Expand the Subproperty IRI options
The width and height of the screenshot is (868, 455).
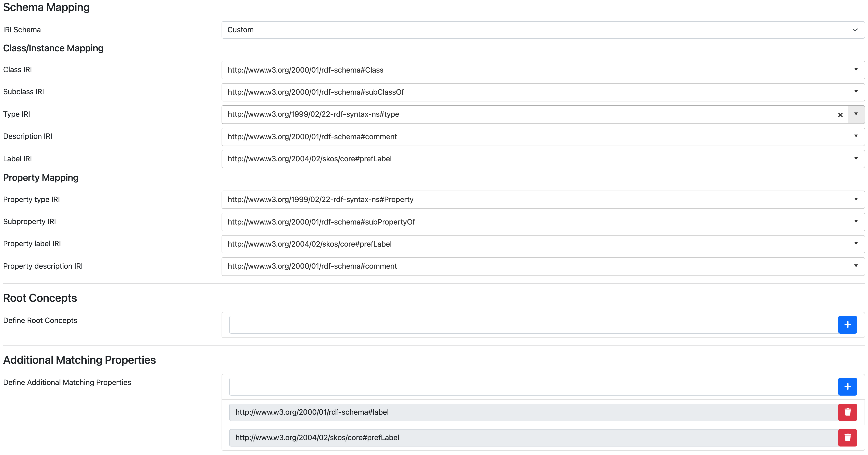click(856, 221)
